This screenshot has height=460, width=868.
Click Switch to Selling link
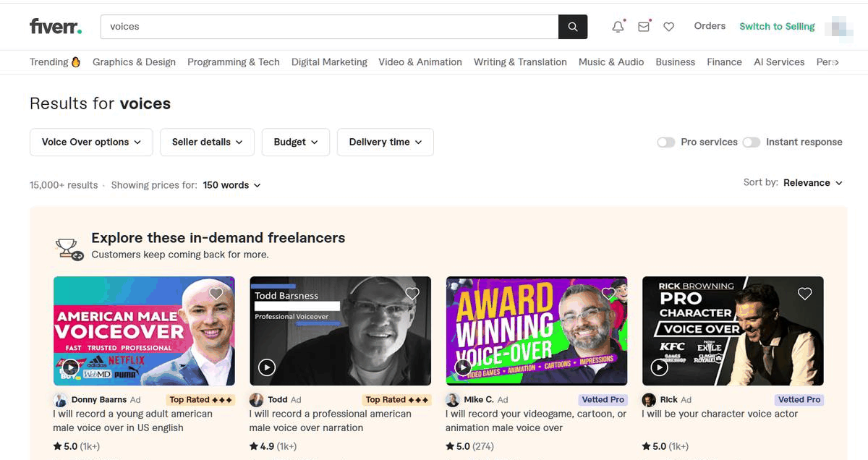tap(777, 27)
